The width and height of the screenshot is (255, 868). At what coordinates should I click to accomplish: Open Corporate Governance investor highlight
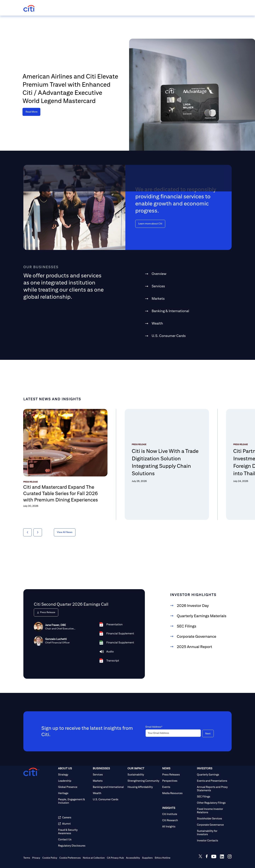[196, 637]
